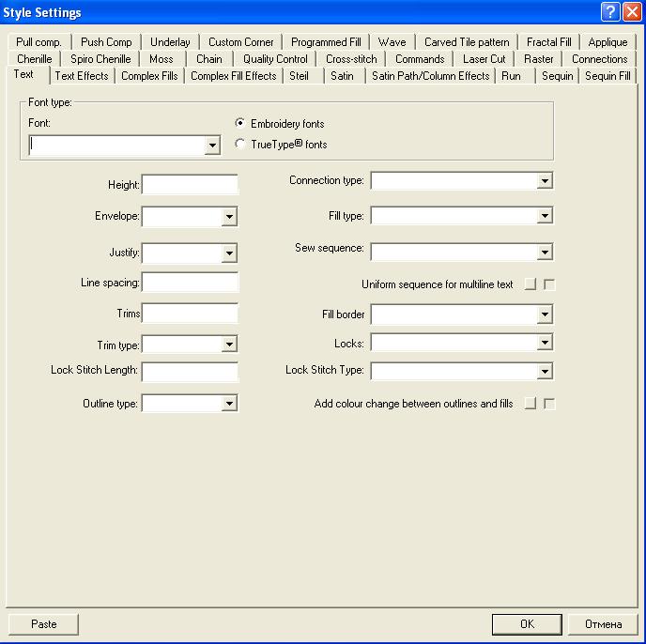
Task: Open the Sew sequence dropdown
Action: point(545,252)
